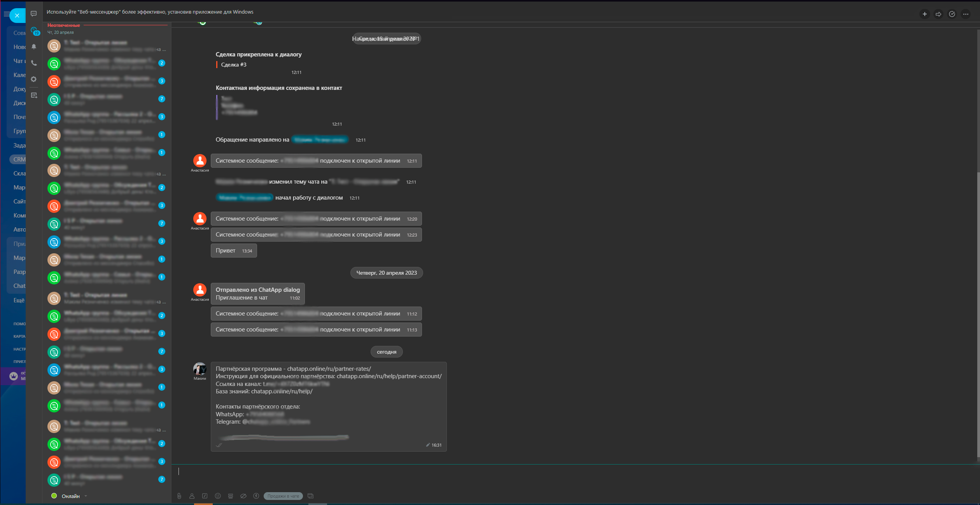Open the chats speech-bubble icon in sidebar
980x505 pixels.
[34, 14]
